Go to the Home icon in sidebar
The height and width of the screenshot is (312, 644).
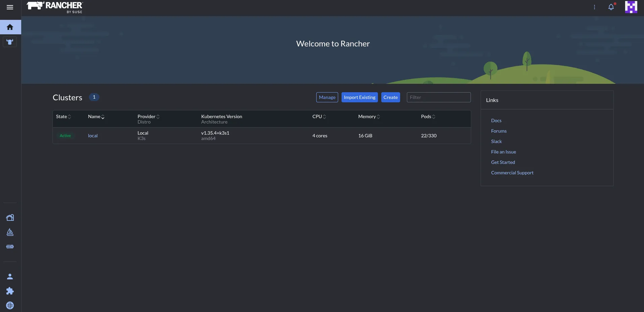10,27
